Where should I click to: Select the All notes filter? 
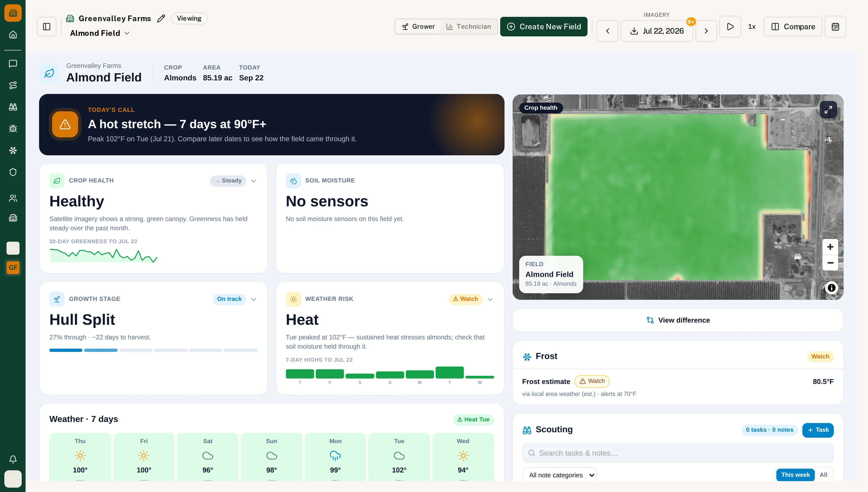823,475
